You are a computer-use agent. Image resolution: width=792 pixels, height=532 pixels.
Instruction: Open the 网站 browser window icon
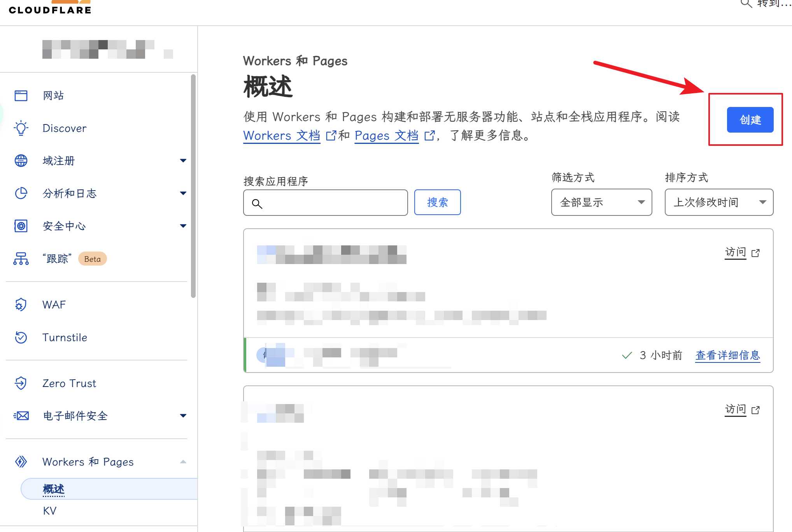[x=21, y=96]
